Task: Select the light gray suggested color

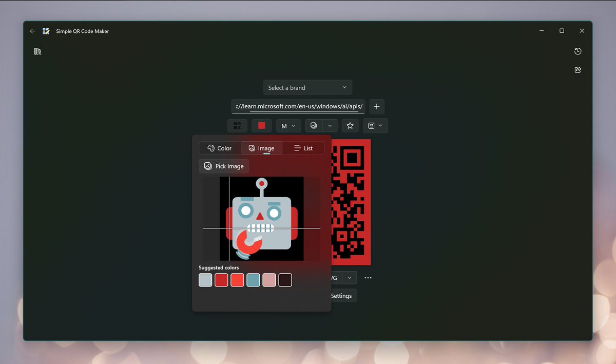Action: [x=205, y=280]
